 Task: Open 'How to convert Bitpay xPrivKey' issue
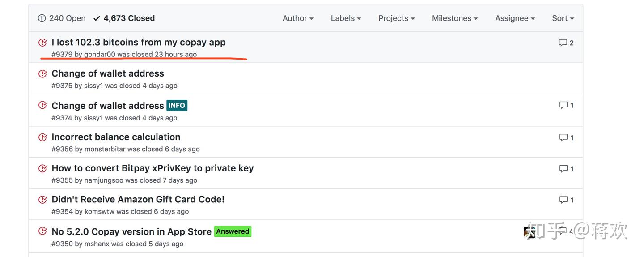tap(153, 168)
